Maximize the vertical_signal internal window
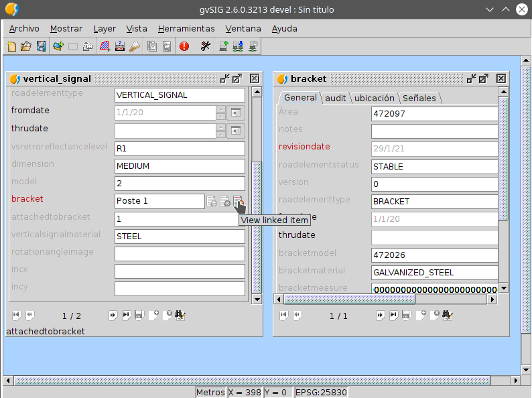532x398 pixels. (237, 78)
